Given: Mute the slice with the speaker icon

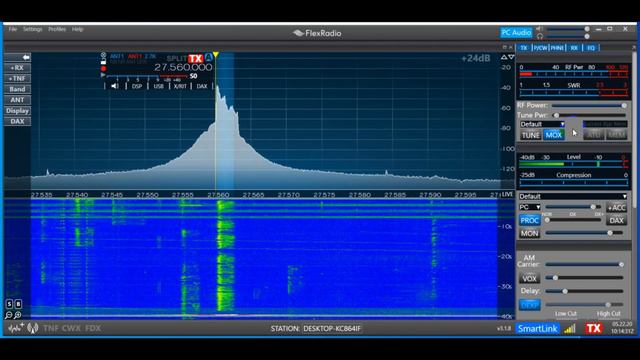Looking at the screenshot, I should pos(115,86).
